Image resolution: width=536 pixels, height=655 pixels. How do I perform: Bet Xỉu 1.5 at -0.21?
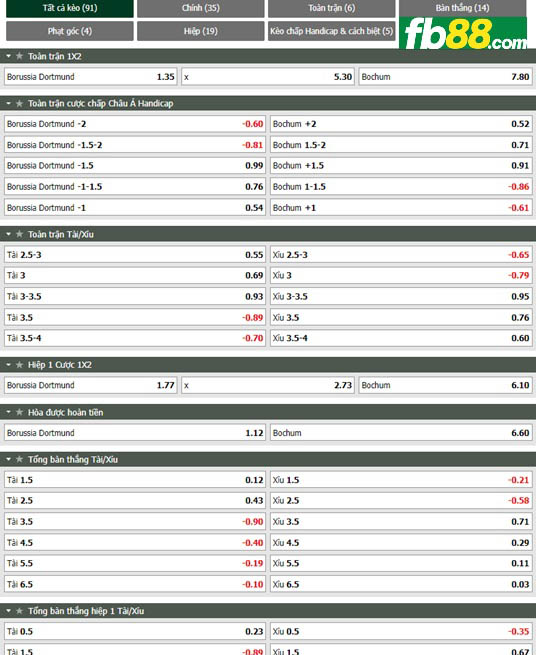(x=401, y=480)
